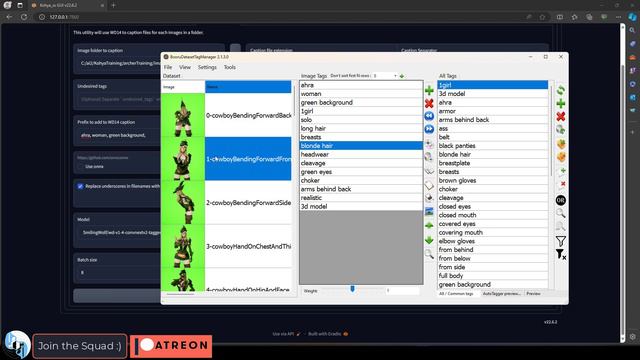Screen dimensions: 640x360
Task: Click the Use via API link in Kohya footer
Action: pos(286,334)
